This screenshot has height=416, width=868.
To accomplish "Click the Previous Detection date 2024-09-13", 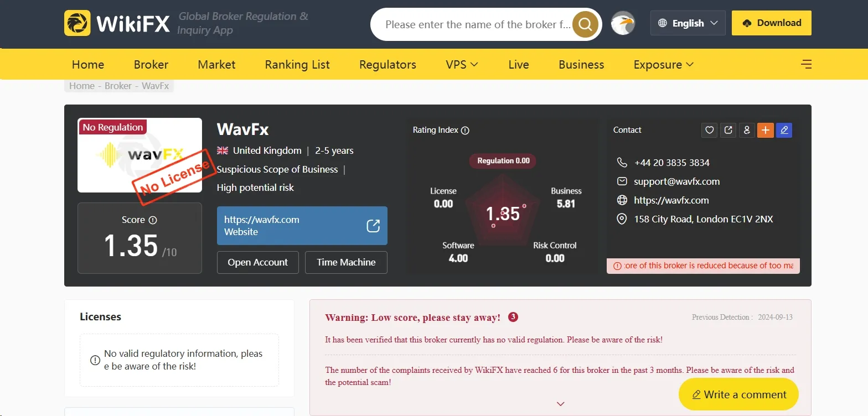I will tap(775, 317).
